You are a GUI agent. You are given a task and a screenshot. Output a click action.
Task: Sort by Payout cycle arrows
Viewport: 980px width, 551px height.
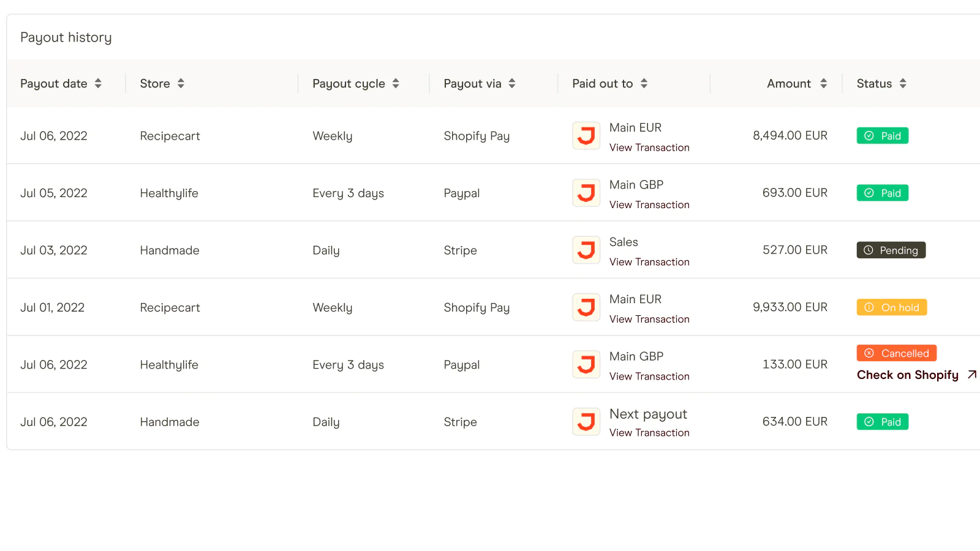click(396, 84)
